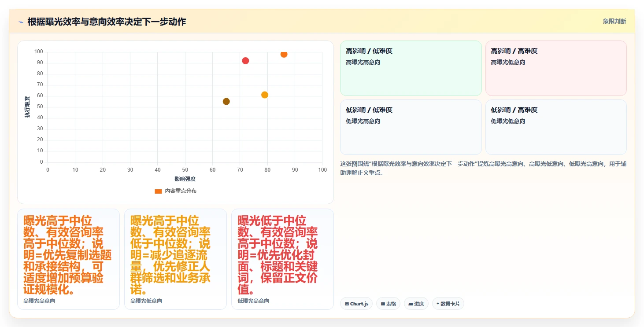This screenshot has height=327, width=644.
Task: Click the description paragraph starting 这张图围绕
Action: pyautogui.click(x=483, y=168)
